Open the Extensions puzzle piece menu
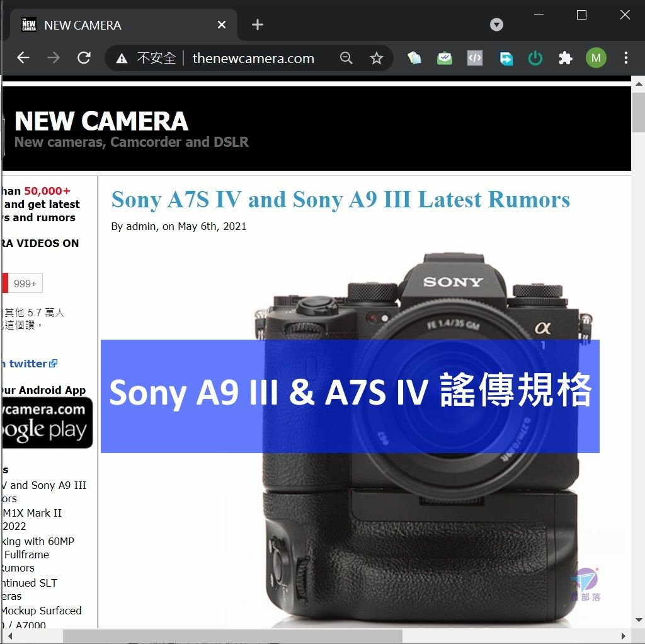The image size is (645, 644). [x=566, y=58]
